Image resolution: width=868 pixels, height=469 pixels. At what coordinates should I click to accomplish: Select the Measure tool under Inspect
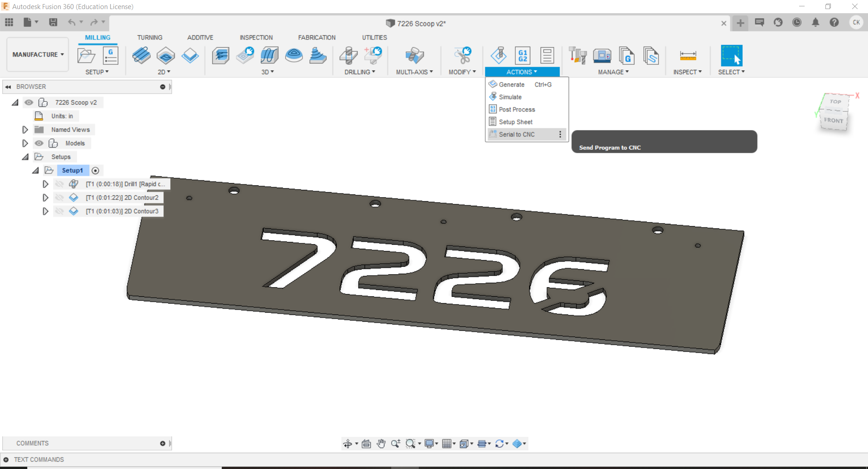coord(687,56)
